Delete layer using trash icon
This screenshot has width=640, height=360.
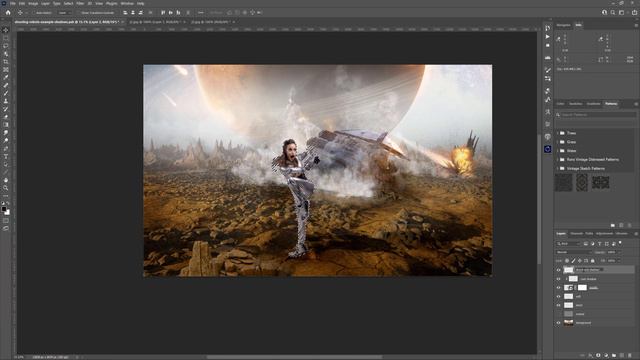630,356
